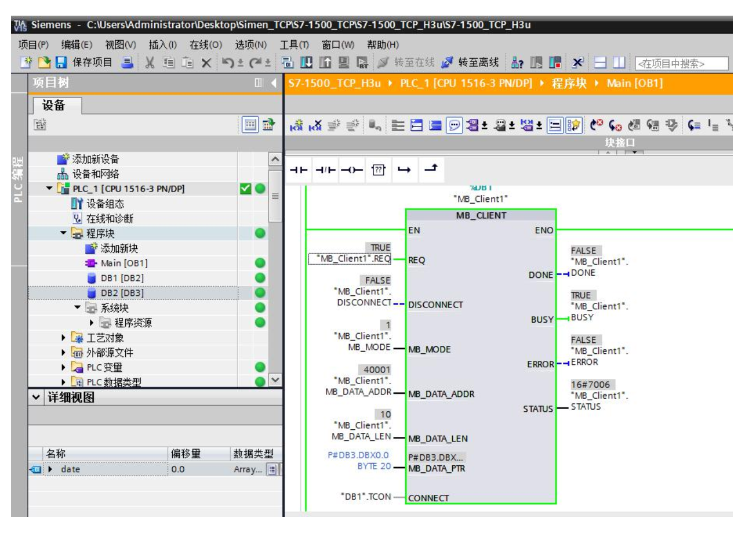The width and height of the screenshot is (756, 539).
Task: Click insert network icon in editor toolbar
Action: 297,125
